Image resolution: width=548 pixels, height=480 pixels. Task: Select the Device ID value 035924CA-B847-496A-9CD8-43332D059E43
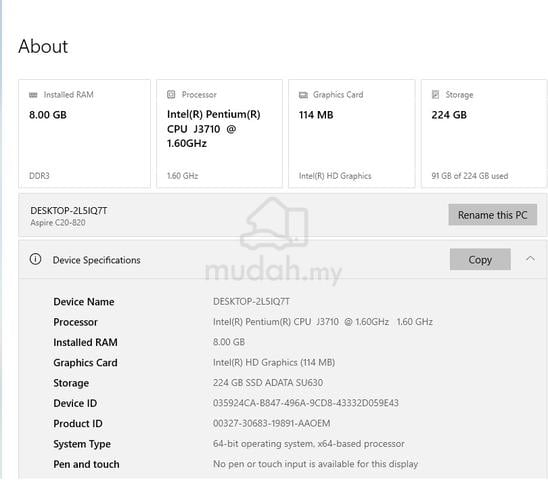click(x=306, y=403)
